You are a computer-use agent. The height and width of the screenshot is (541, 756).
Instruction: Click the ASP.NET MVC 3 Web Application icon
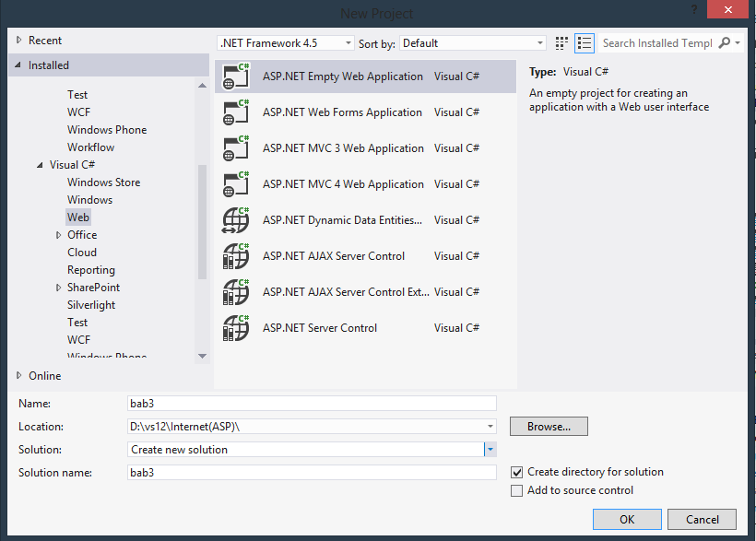click(236, 148)
